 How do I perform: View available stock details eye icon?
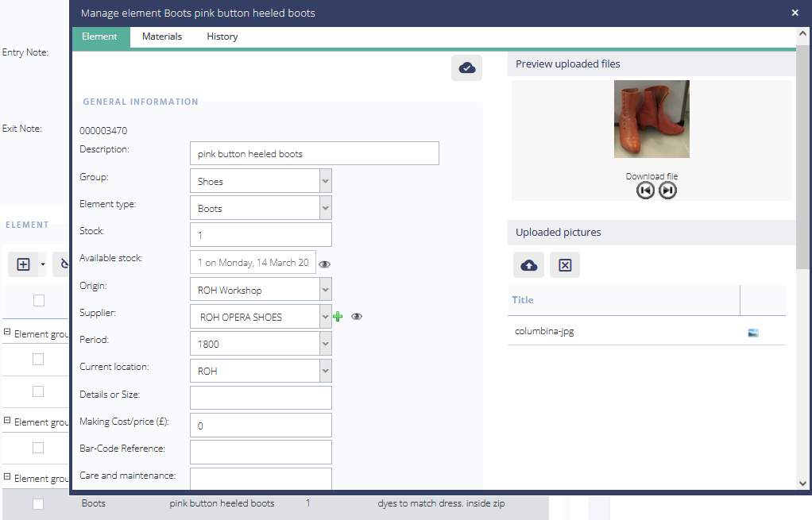(324, 264)
